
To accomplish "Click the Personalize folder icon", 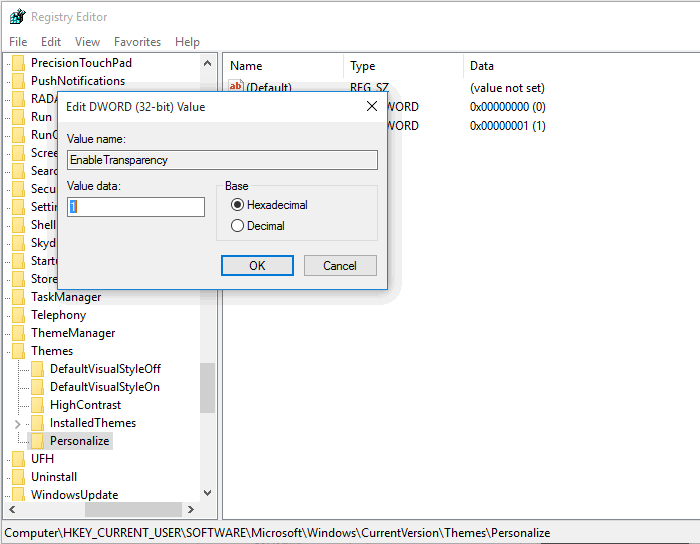I will coord(38,441).
